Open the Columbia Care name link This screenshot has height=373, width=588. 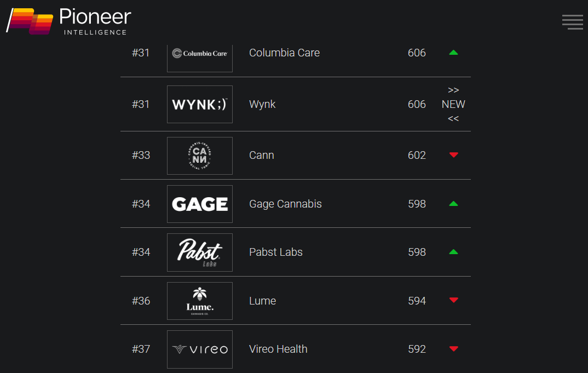284,53
